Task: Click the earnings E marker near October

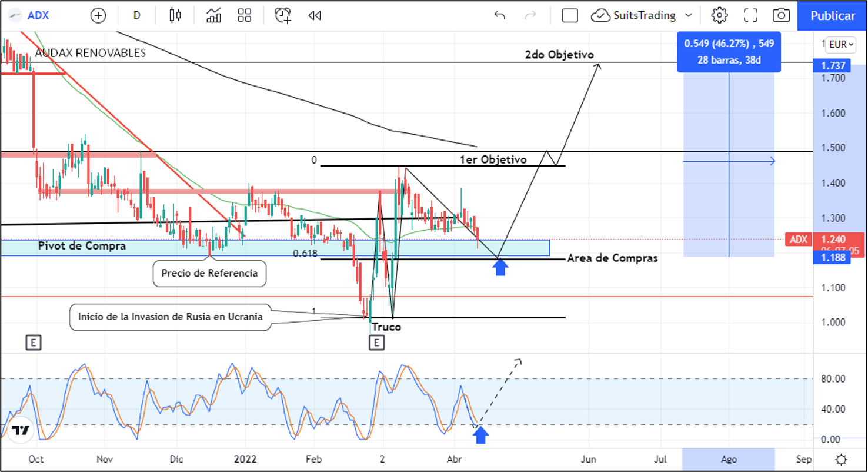Action: click(x=34, y=343)
